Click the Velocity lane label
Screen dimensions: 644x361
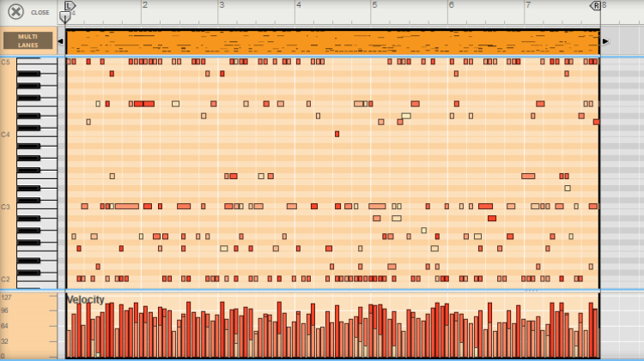click(x=85, y=299)
